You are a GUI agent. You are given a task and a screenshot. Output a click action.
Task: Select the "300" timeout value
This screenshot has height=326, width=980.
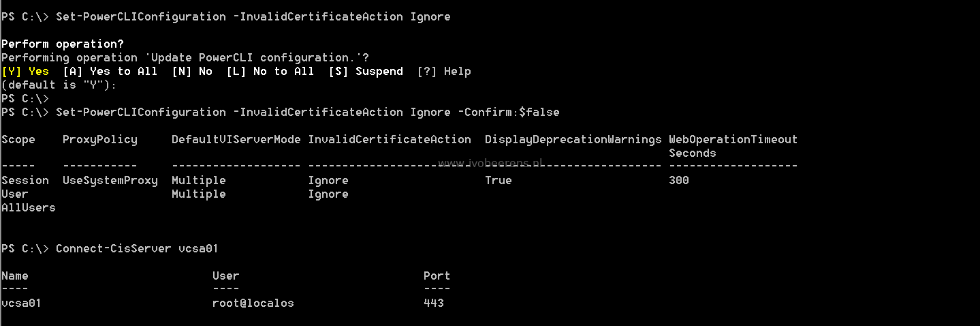(679, 180)
